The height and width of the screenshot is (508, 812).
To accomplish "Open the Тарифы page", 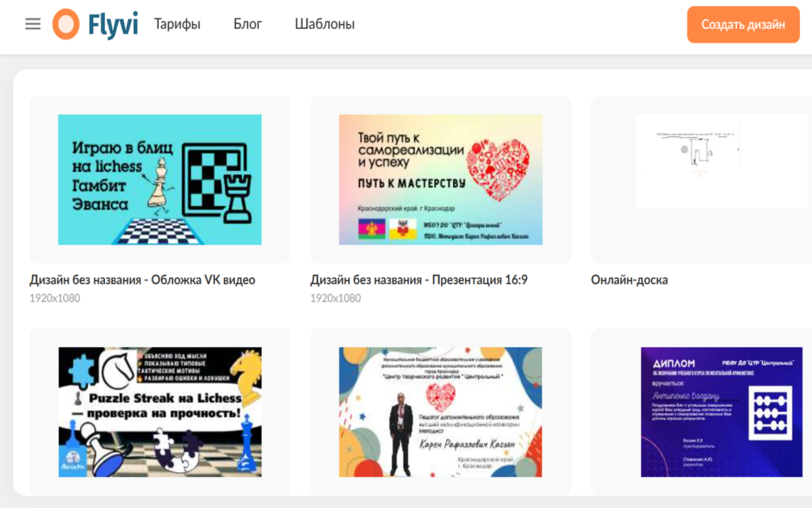I will point(177,24).
